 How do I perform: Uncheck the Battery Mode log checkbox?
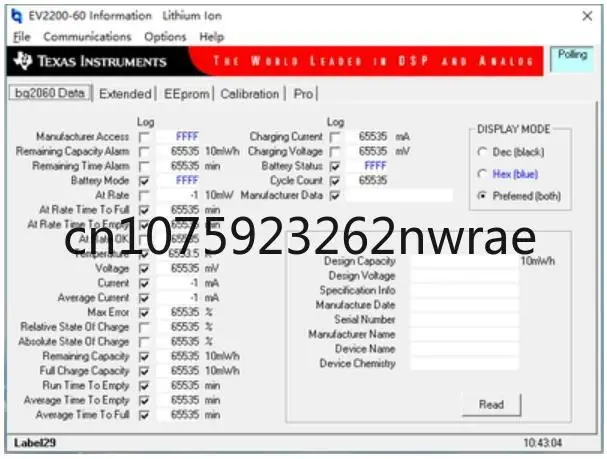pyautogui.click(x=144, y=181)
